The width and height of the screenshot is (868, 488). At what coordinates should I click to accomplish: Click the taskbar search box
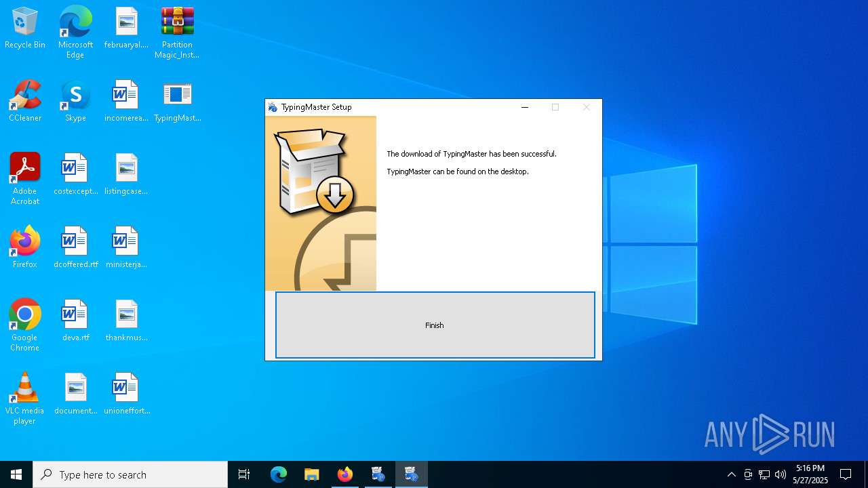(x=130, y=474)
